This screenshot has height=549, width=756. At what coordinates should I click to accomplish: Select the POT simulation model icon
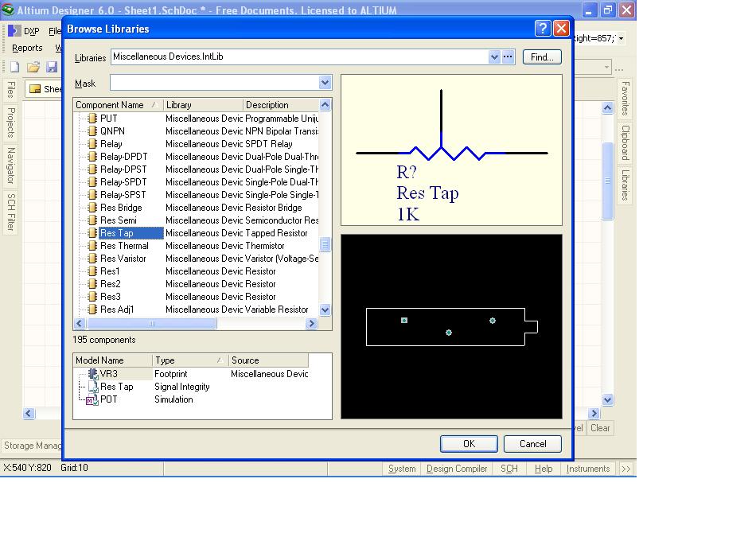[92, 399]
